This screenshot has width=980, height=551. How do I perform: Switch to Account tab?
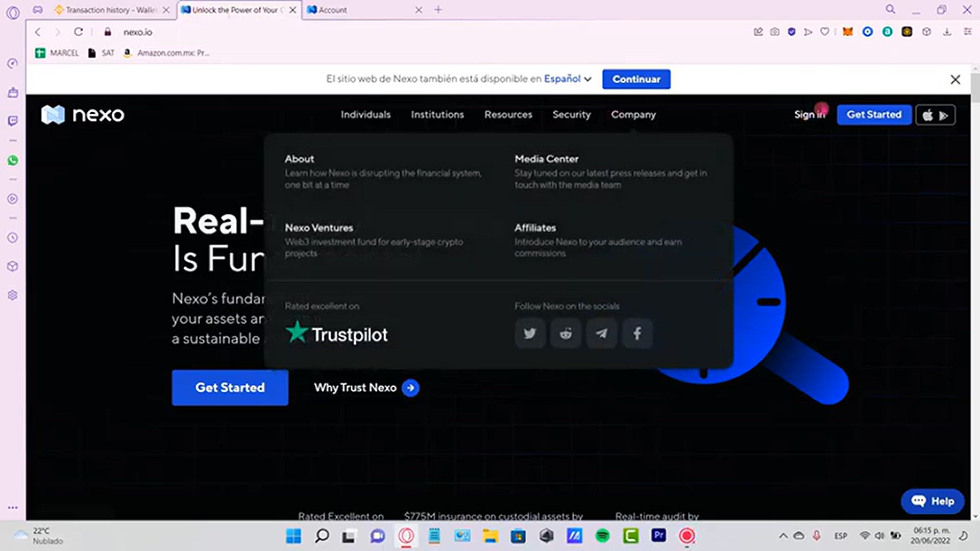coord(357,10)
